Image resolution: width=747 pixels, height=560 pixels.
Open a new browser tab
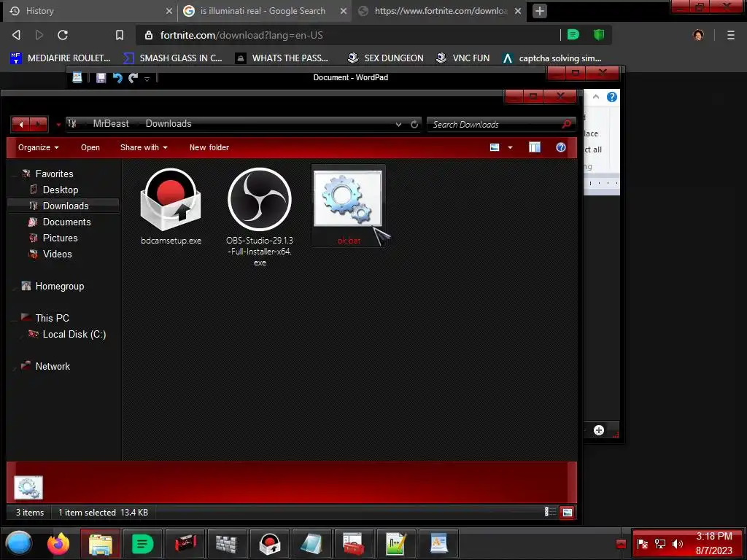(x=539, y=11)
